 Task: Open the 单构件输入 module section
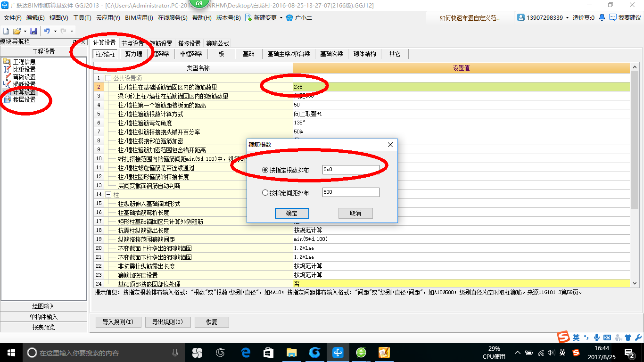43,317
